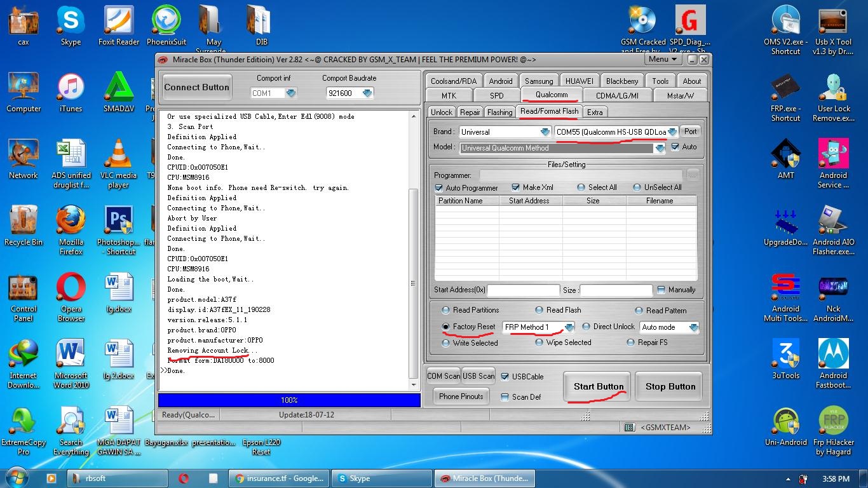Select the Read Pattern radio option

(x=639, y=311)
